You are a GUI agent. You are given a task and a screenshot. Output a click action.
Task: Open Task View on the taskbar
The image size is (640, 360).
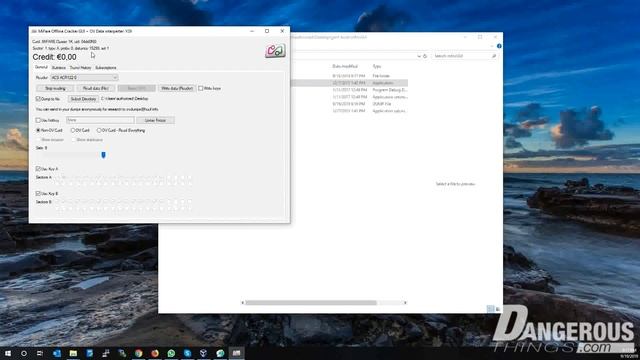tap(40, 353)
